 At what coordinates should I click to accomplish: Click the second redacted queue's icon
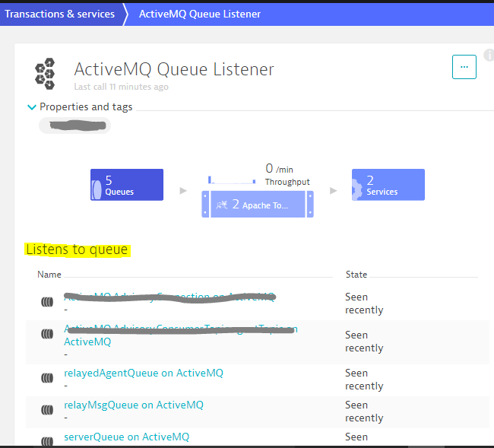pos(48,334)
